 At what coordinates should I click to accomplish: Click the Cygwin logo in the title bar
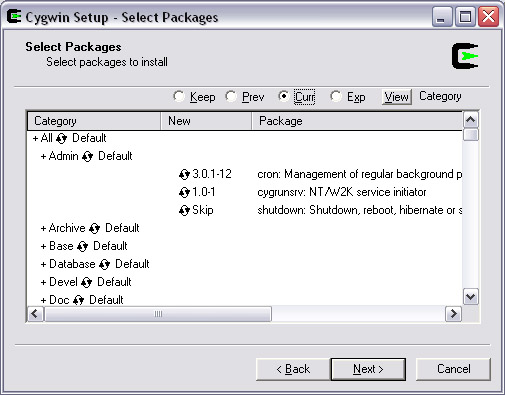[x=14, y=17]
